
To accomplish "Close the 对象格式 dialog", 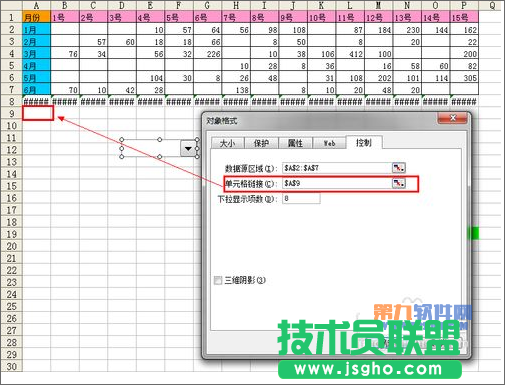I will [x=453, y=118].
